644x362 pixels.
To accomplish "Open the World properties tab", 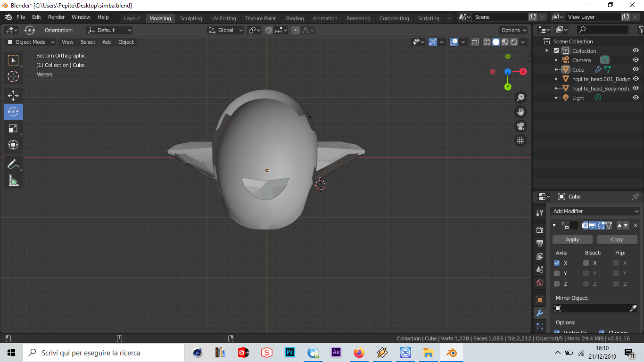I will (x=540, y=283).
